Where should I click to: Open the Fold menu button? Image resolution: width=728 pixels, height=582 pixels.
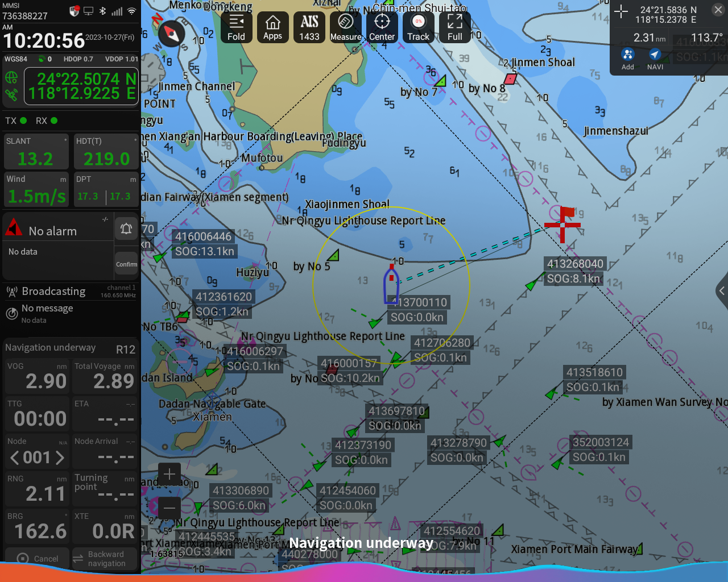point(236,27)
